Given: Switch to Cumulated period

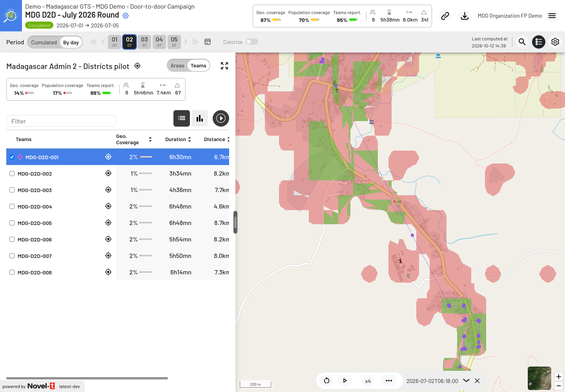Looking at the screenshot, I should coord(44,42).
